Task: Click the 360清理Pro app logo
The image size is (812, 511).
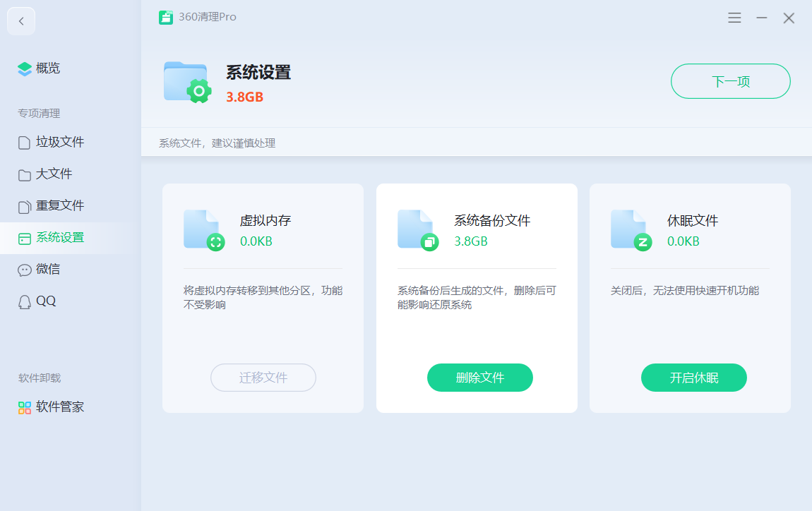Action: click(166, 18)
